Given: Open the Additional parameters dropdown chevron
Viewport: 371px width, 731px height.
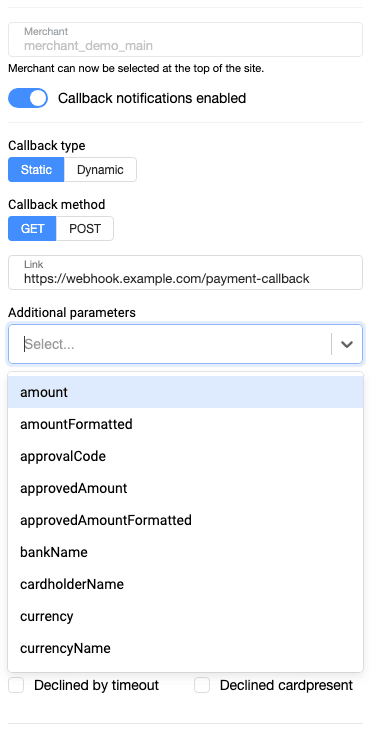Looking at the screenshot, I should coord(346,344).
